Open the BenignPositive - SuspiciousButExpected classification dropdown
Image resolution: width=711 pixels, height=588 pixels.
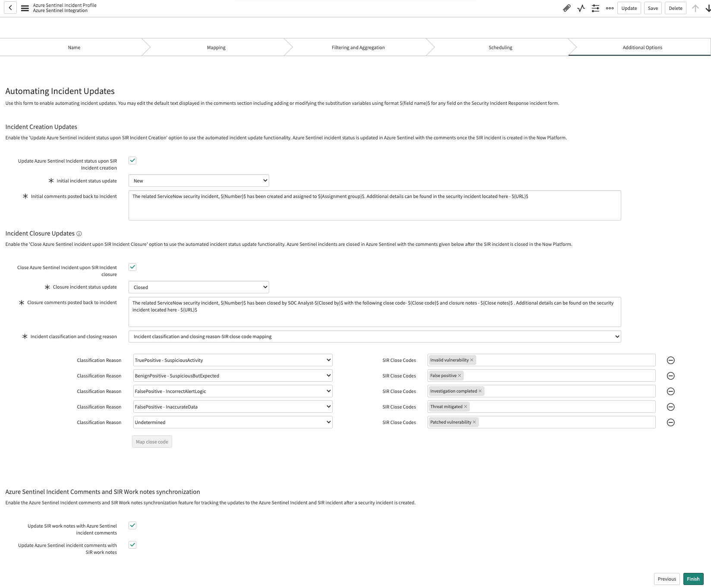coord(233,376)
